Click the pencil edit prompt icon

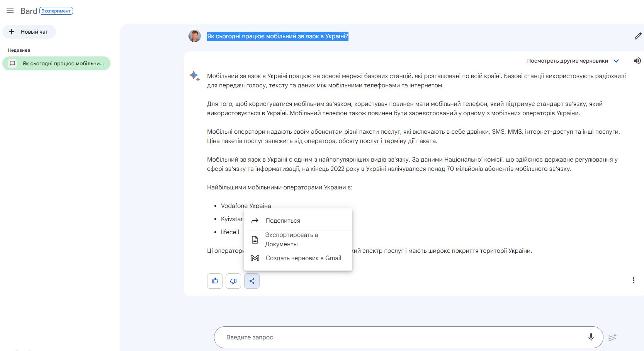point(638,36)
